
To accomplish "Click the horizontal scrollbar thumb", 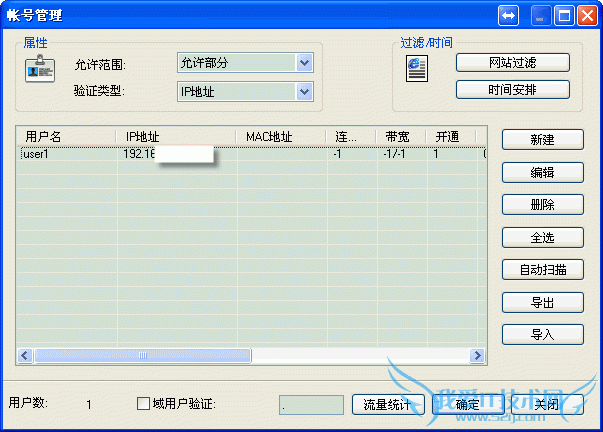I will coord(143,355).
